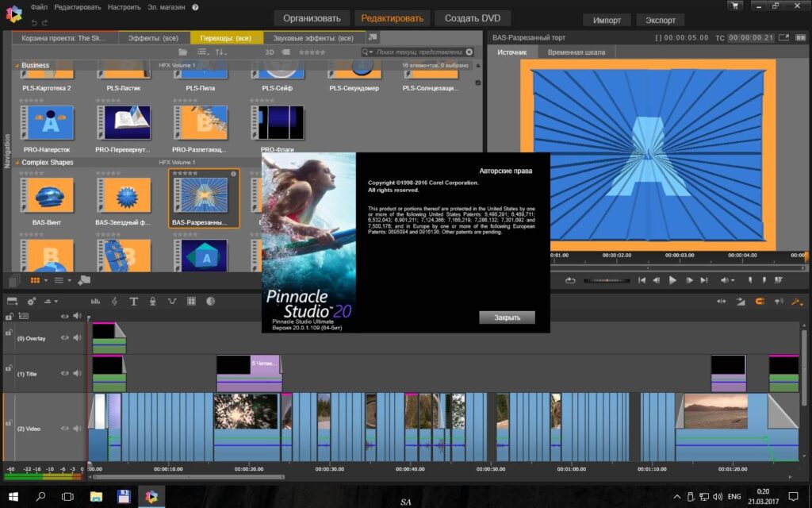Open the Эл. магазин menu

tap(167, 7)
